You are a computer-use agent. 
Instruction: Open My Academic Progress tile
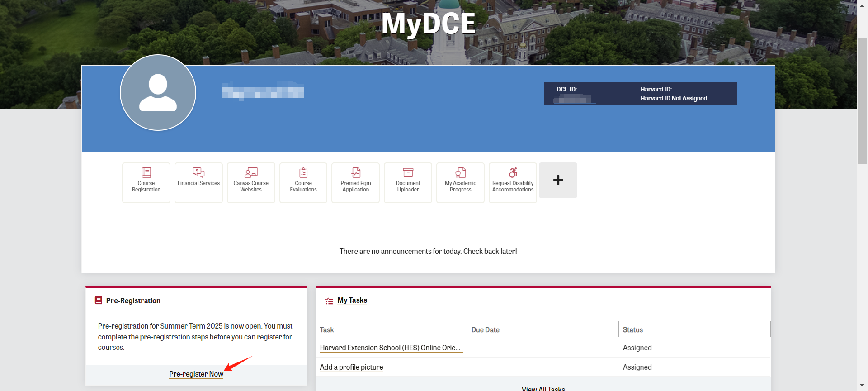(460, 182)
